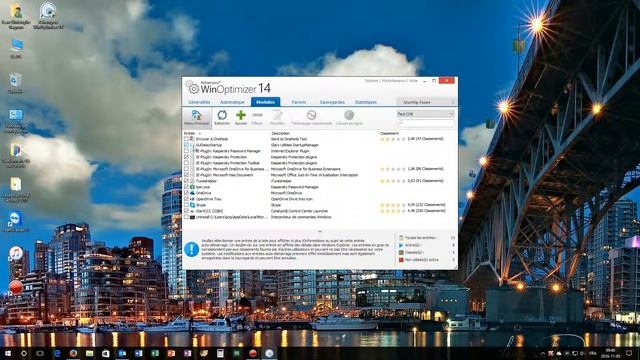The image size is (640, 360).
Task: Click the search field under the dropdown
Action: point(425,123)
